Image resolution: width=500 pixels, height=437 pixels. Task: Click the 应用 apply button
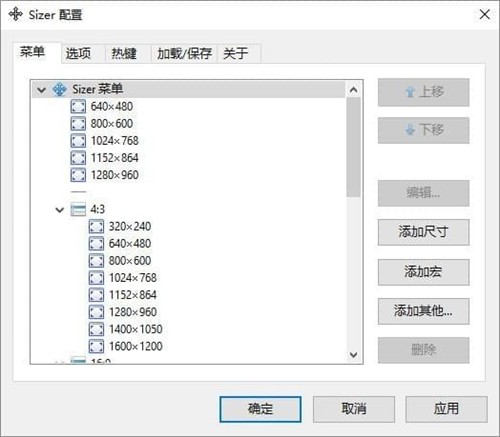(x=446, y=409)
